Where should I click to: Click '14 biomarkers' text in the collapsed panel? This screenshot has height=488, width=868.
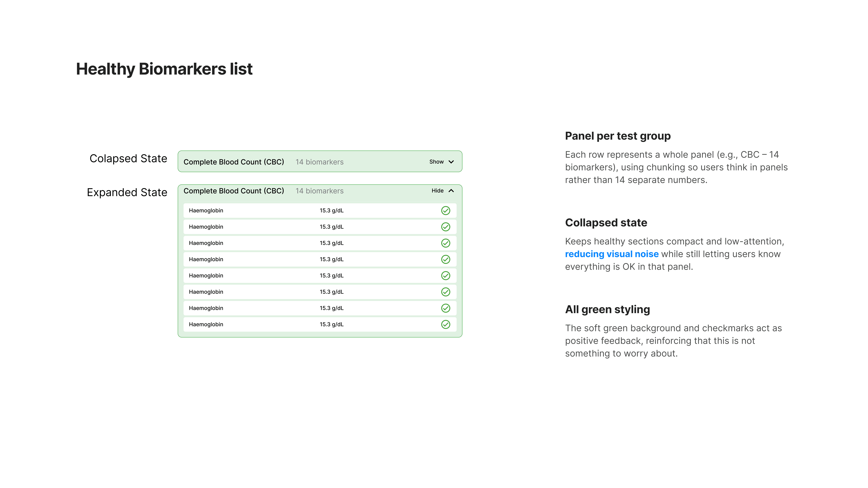click(x=319, y=162)
